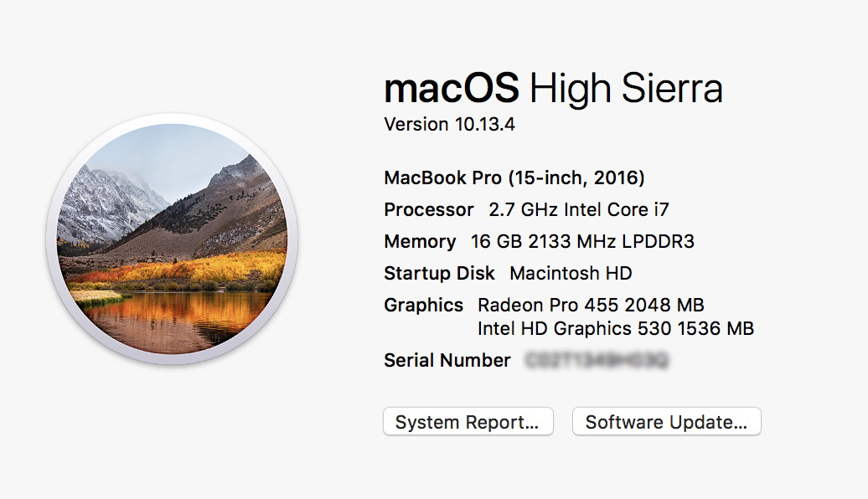
Task: Select the Intel HD Graphics 530 line
Action: tap(615, 328)
